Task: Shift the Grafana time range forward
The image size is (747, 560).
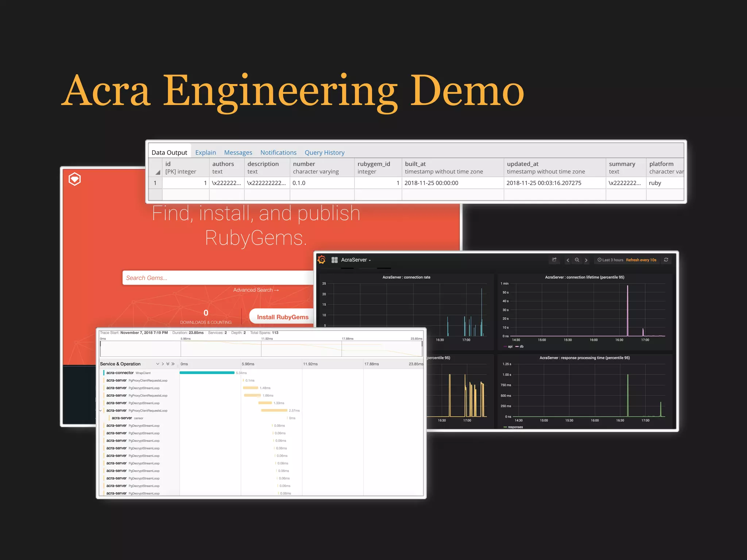Action: [586, 260]
